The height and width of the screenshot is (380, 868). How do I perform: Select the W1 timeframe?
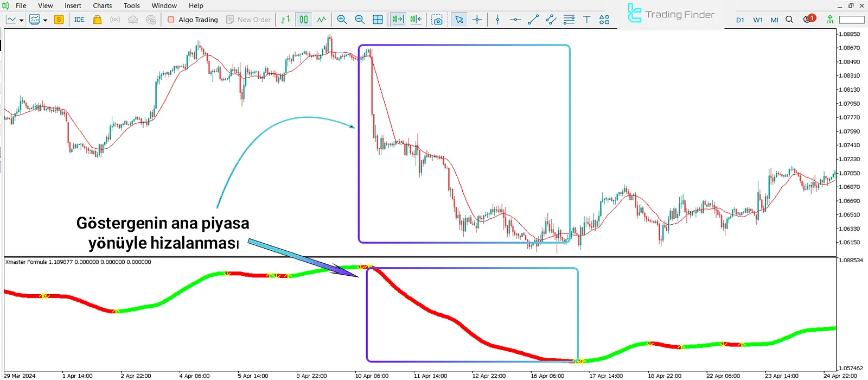(758, 20)
